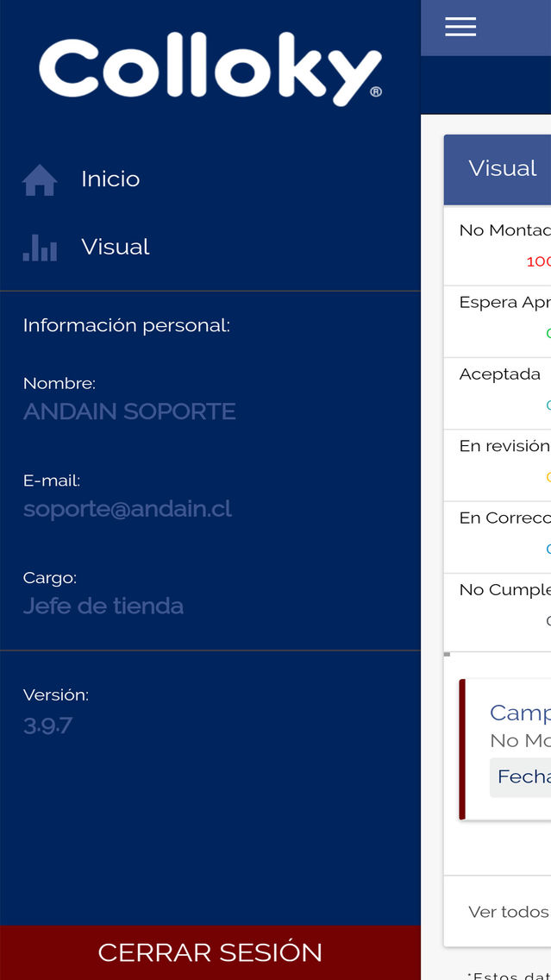Click the Ver todos link
This screenshot has width=551, height=980.
509,912
